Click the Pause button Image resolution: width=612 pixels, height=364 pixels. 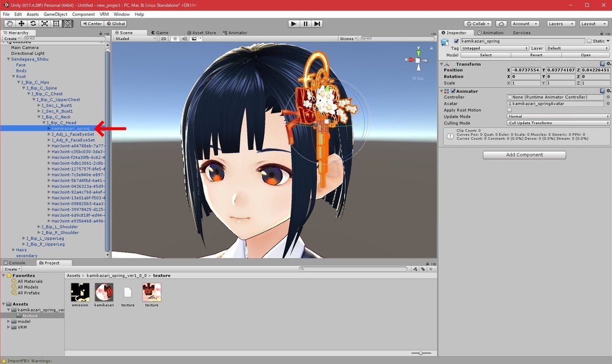305,23
